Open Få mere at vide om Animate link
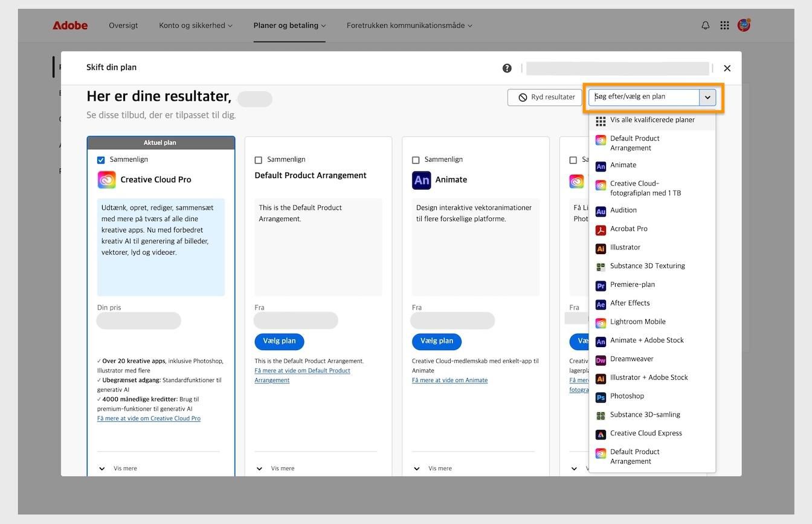Screen dimensions: 812x524 point(449,380)
